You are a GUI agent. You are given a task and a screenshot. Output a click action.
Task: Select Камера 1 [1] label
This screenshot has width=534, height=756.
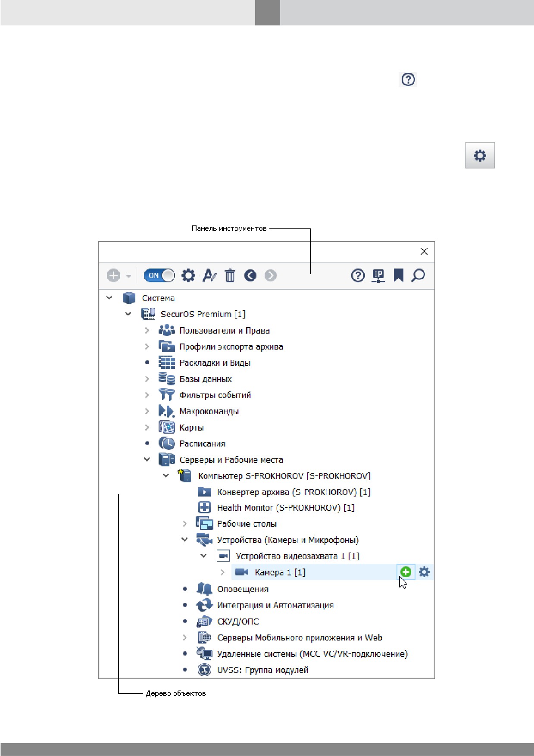pyautogui.click(x=280, y=572)
